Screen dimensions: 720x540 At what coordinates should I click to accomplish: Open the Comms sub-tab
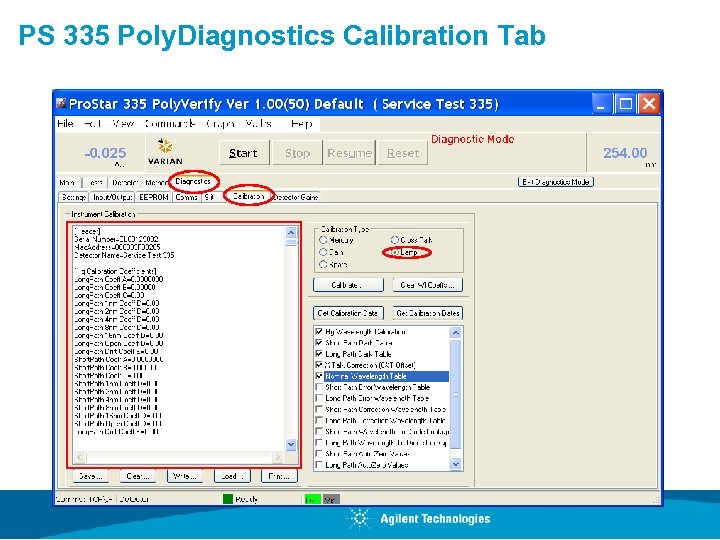click(186, 197)
